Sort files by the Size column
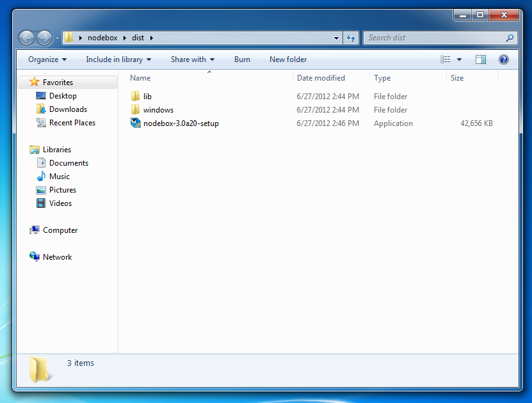 pos(456,78)
